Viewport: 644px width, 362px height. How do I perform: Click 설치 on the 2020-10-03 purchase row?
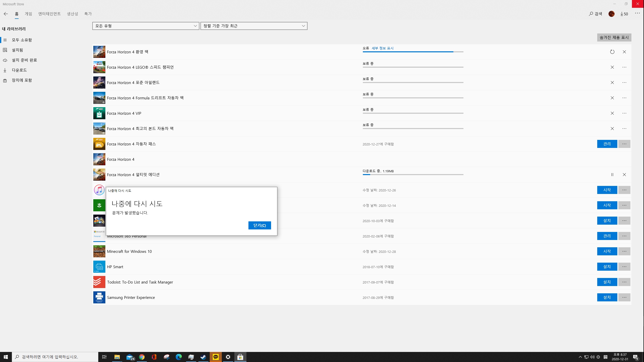pyautogui.click(x=607, y=221)
